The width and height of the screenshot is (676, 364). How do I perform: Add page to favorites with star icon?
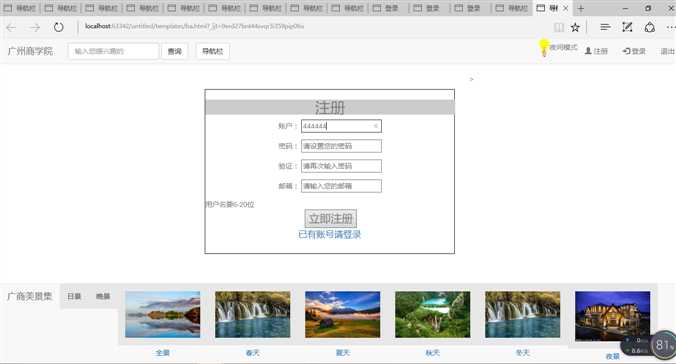(575, 27)
